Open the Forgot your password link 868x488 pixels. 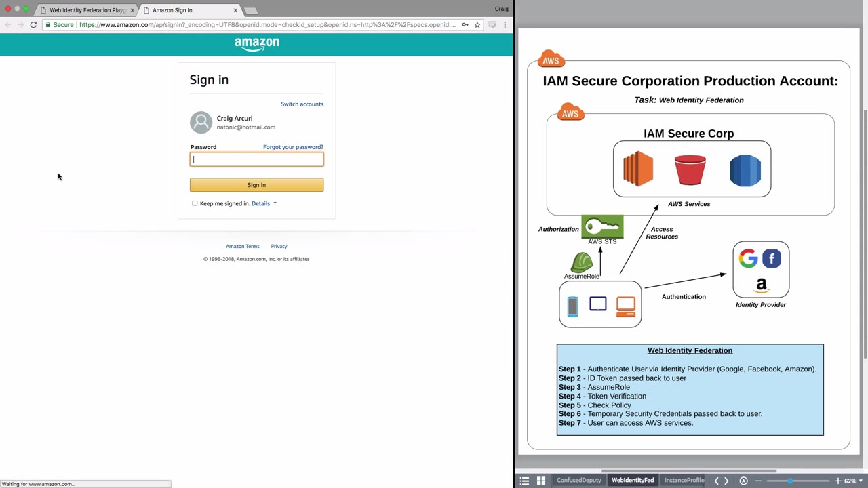click(x=293, y=147)
